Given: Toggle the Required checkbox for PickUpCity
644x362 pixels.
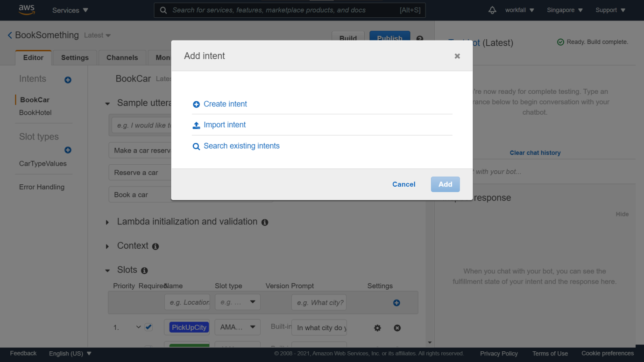Looking at the screenshot, I should 149,327.
